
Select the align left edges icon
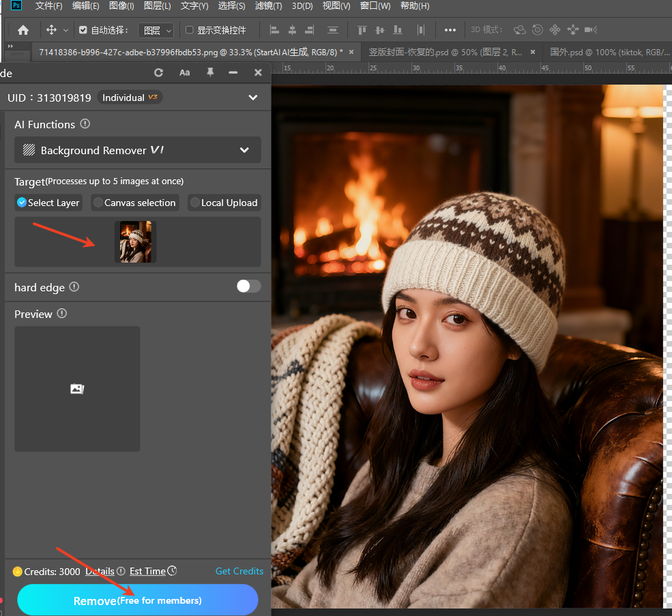coord(273,29)
